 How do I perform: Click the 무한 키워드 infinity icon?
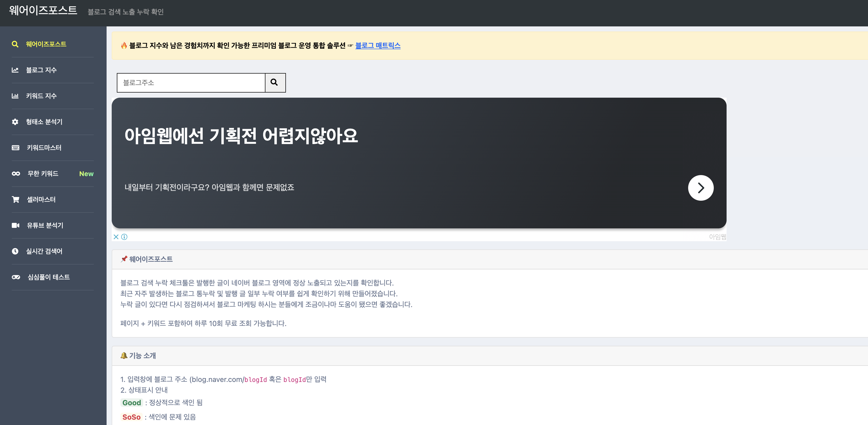16,174
